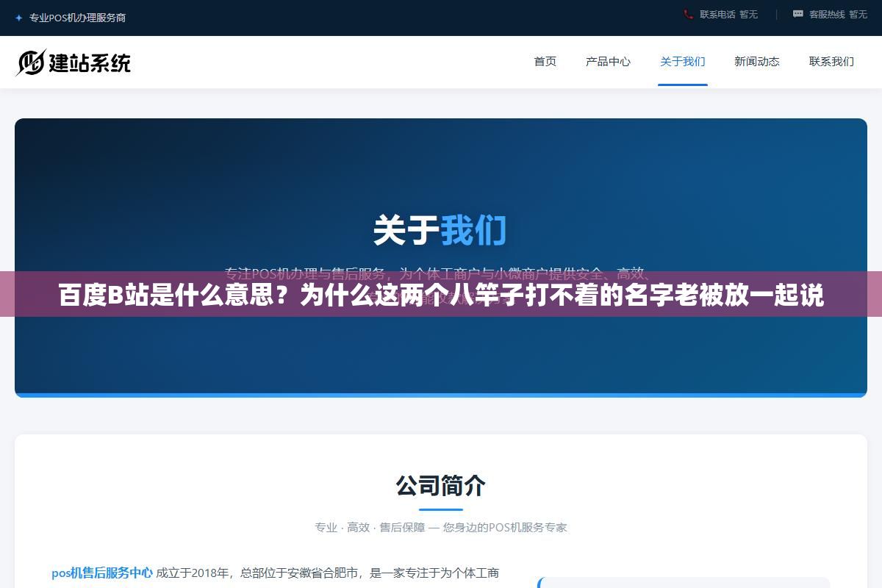Viewport: 882px width, 588px height.
Task: Click the 成立于2018年 company description text
Action: [x=328, y=573]
